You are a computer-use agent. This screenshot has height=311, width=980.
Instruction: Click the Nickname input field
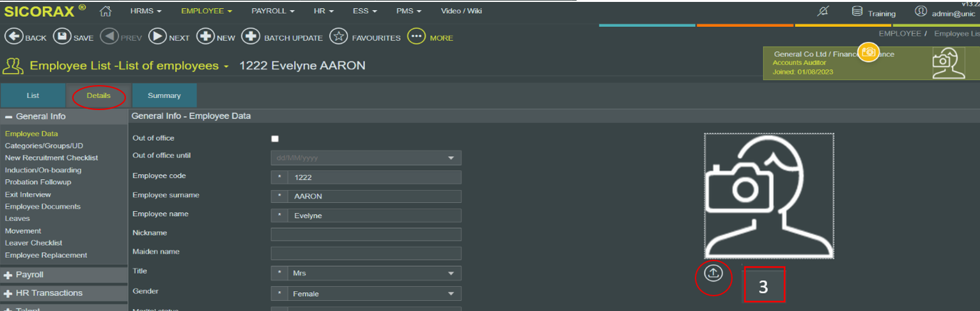click(x=366, y=234)
